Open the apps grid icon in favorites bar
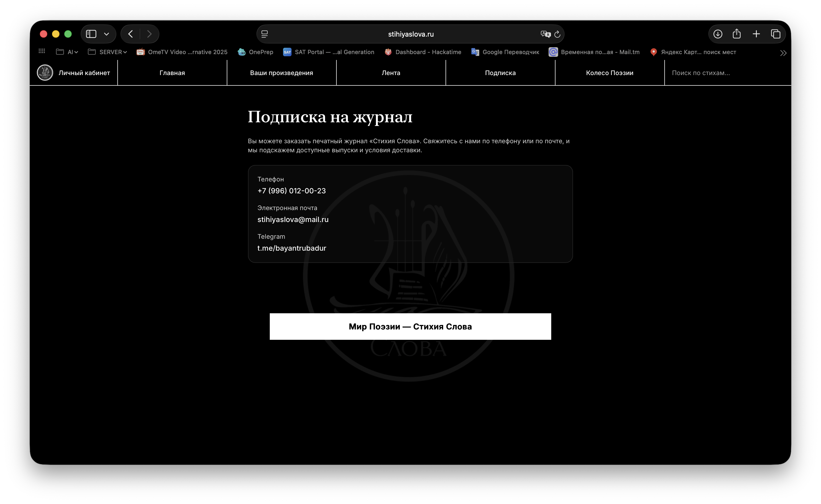Viewport: 821px width, 504px height. 42,51
